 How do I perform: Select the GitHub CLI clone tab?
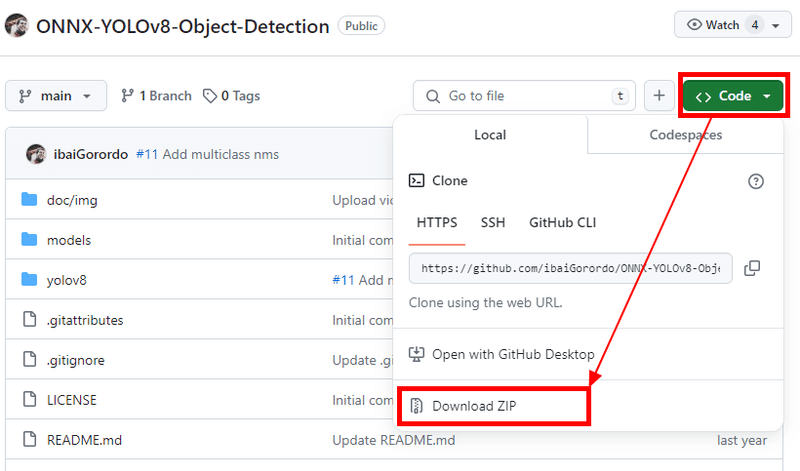(563, 222)
